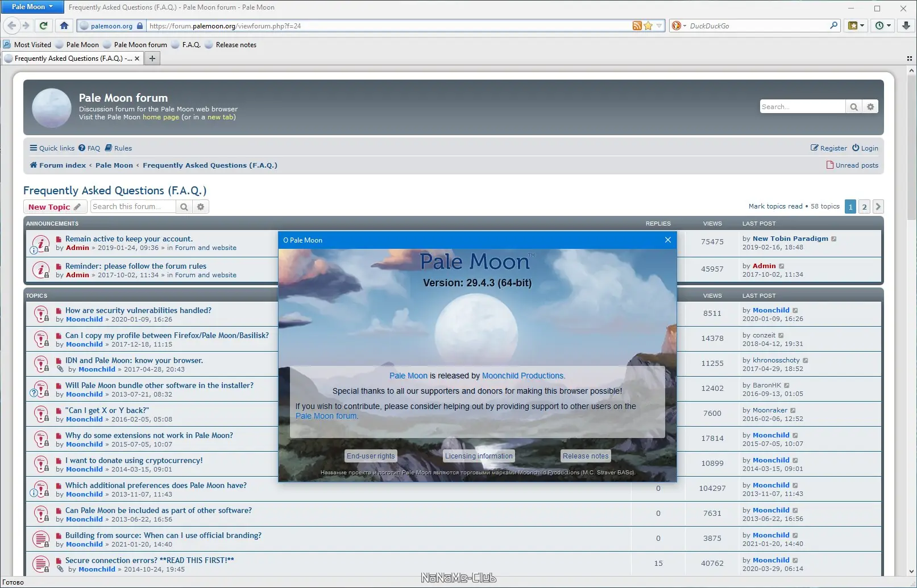This screenshot has height=588, width=917.
Task: Open the forum Rules link
Action: pyautogui.click(x=118, y=148)
